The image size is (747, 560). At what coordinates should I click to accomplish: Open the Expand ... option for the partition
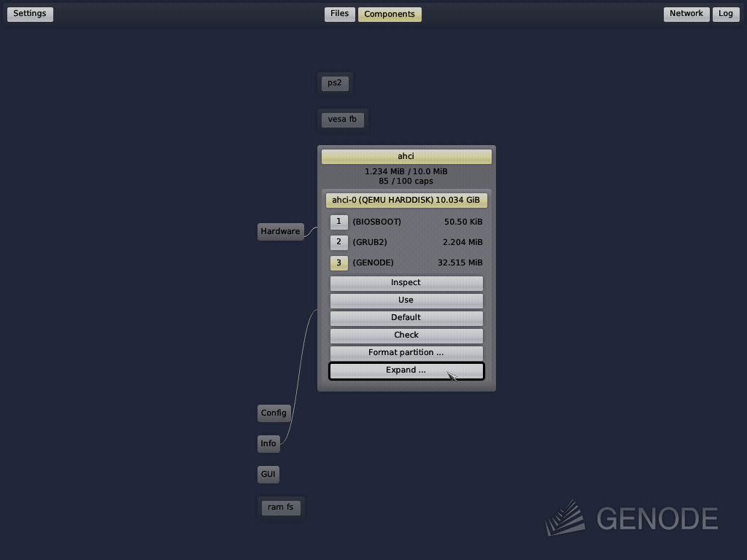[x=406, y=370]
